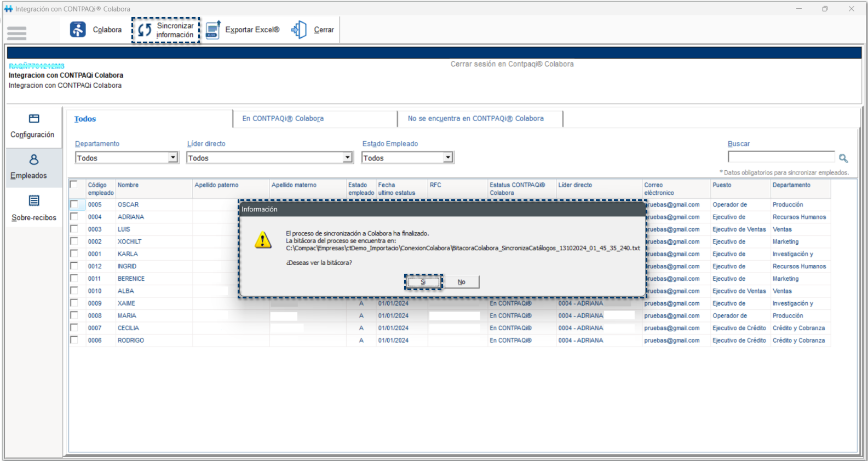This screenshot has width=868, height=461.
Task: Click the search magnifier icon
Action: pyautogui.click(x=843, y=158)
